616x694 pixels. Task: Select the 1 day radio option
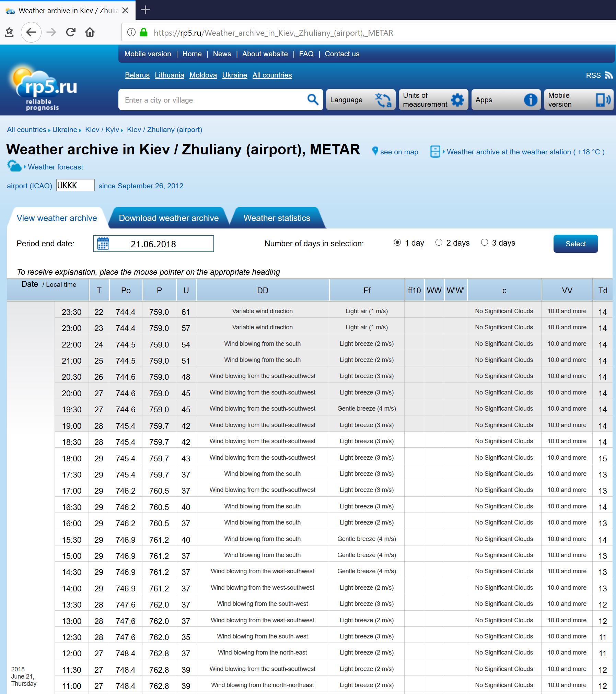(x=397, y=243)
